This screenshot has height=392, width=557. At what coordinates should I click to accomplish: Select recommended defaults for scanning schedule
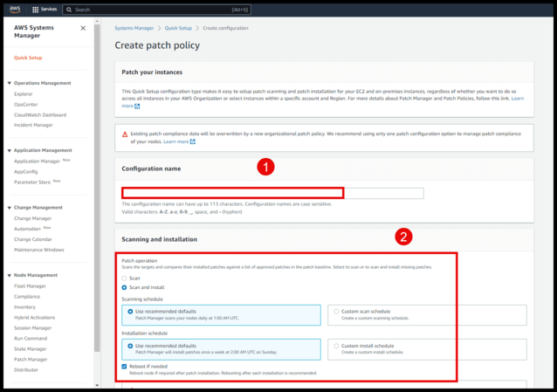pos(221,315)
